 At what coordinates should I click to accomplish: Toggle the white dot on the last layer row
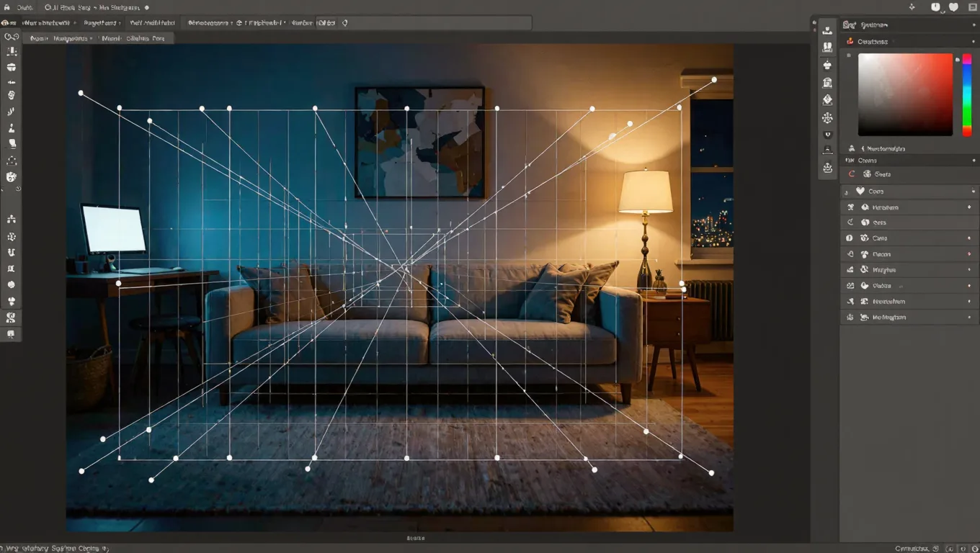coord(969,318)
